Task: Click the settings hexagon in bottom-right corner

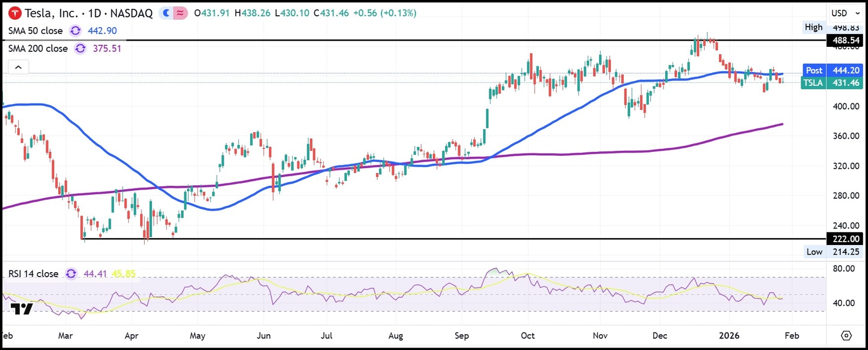Action: tap(847, 335)
